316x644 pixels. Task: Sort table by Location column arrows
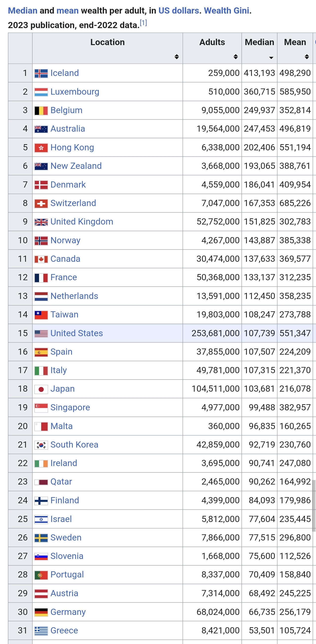point(177,57)
